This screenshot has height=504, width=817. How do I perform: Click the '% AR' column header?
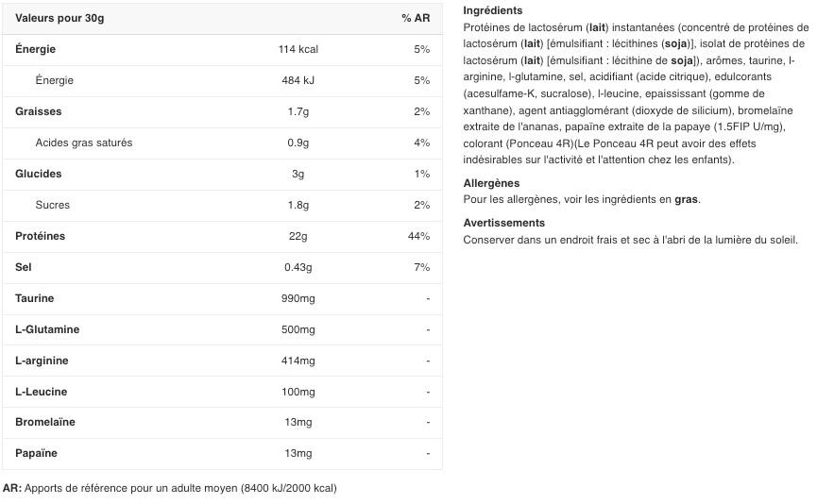coord(415,18)
